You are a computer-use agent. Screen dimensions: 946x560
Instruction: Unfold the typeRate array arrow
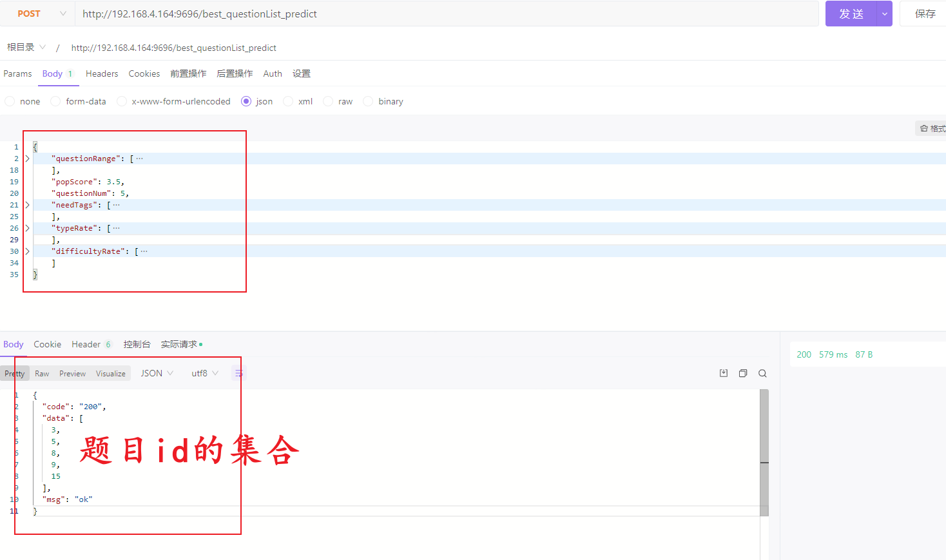[27, 228]
